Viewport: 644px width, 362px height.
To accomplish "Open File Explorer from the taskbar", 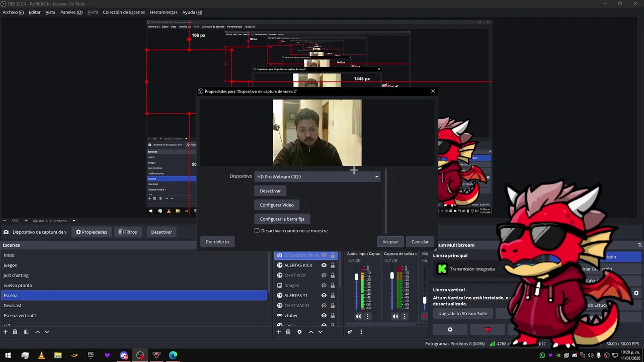I will [x=58, y=355].
